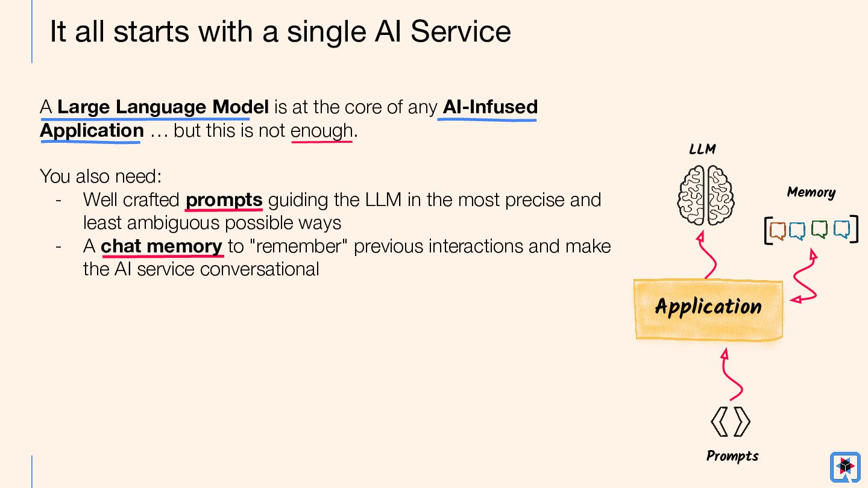This screenshot has width=868, height=488.
Task: Click the handwritten Prompts label
Action: point(732,456)
